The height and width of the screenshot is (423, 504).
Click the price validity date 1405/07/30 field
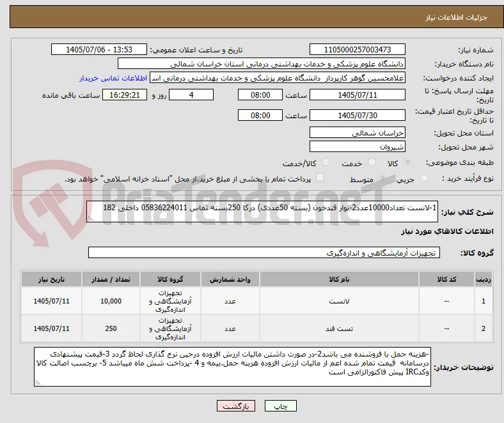[358, 115]
